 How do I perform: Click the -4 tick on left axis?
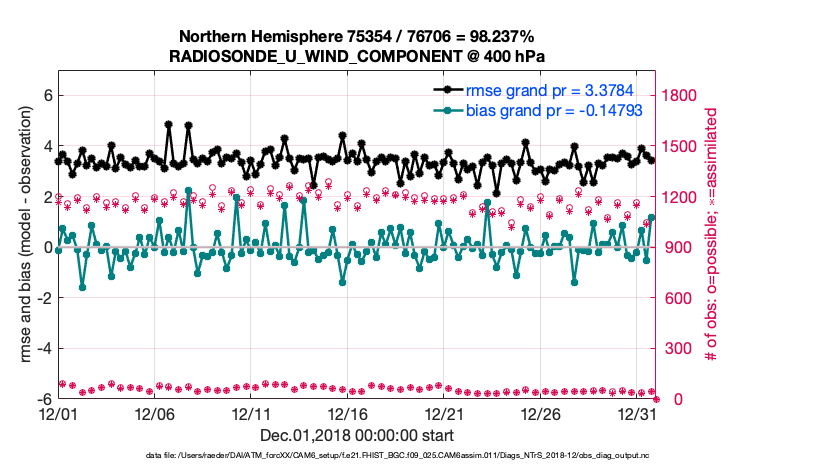click(x=42, y=349)
